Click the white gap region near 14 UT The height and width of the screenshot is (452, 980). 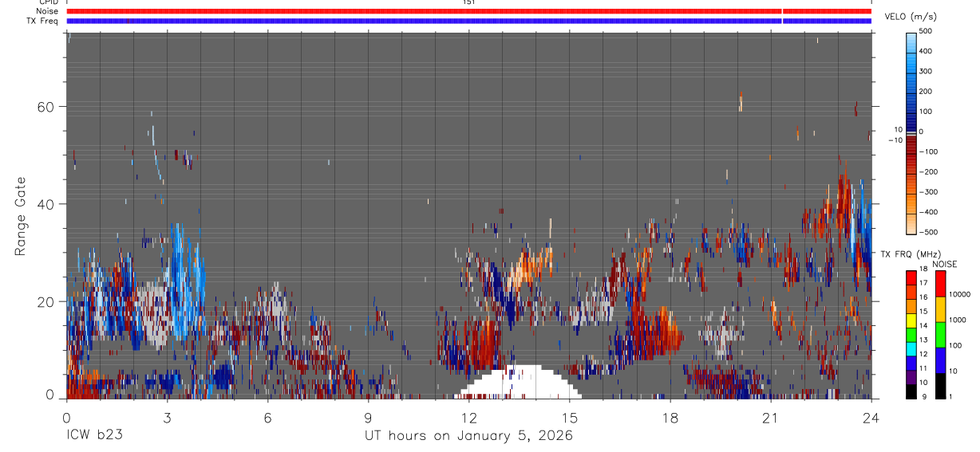pos(519,383)
